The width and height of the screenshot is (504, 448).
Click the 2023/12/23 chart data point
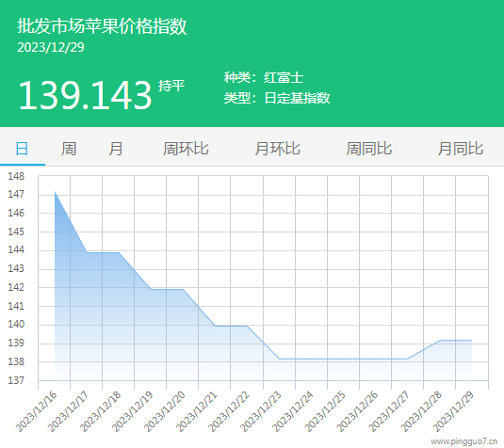pos(280,359)
